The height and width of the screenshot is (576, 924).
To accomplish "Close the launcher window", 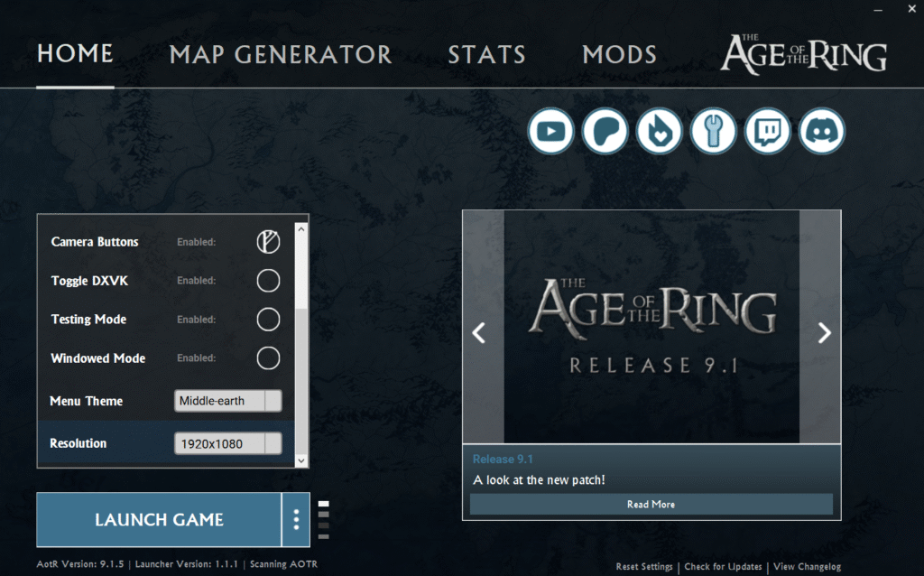I will (911, 9).
